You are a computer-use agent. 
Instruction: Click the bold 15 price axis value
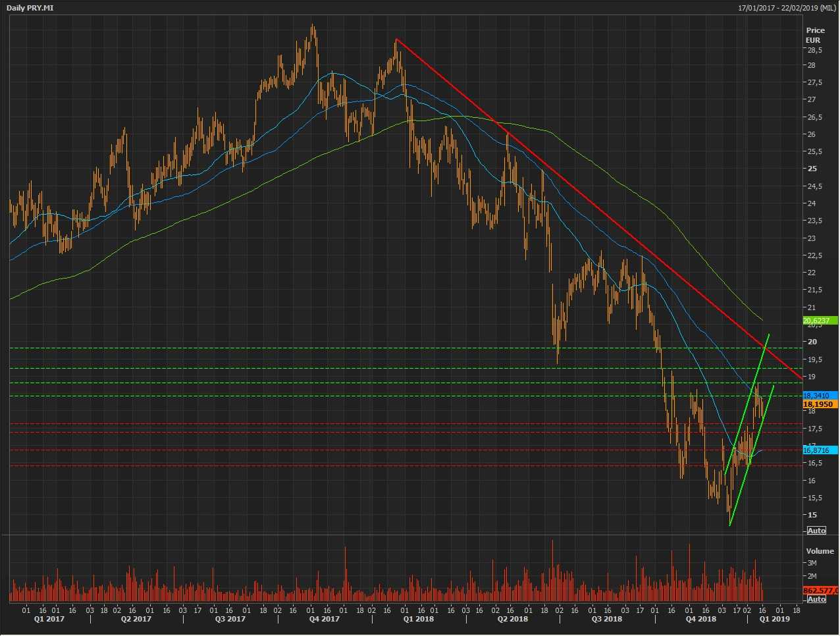click(x=812, y=515)
